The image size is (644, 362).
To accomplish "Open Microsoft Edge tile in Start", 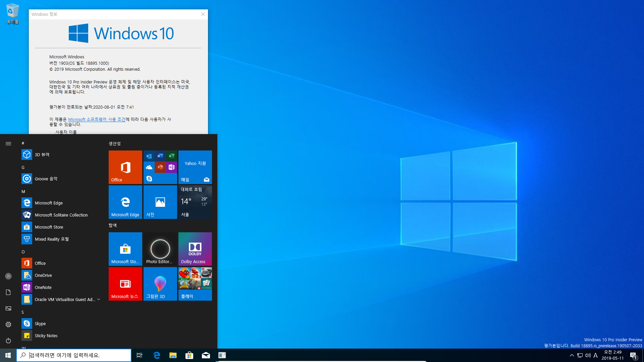I will pyautogui.click(x=125, y=202).
